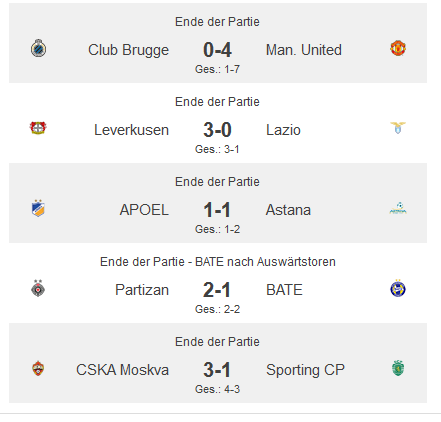This screenshot has height=422, width=441.
Task: Open the Partizan 2-1 match score
Action: (x=217, y=290)
